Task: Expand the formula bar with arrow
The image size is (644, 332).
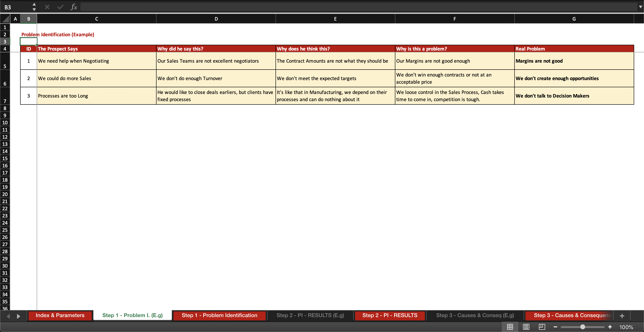Action: [x=640, y=7]
